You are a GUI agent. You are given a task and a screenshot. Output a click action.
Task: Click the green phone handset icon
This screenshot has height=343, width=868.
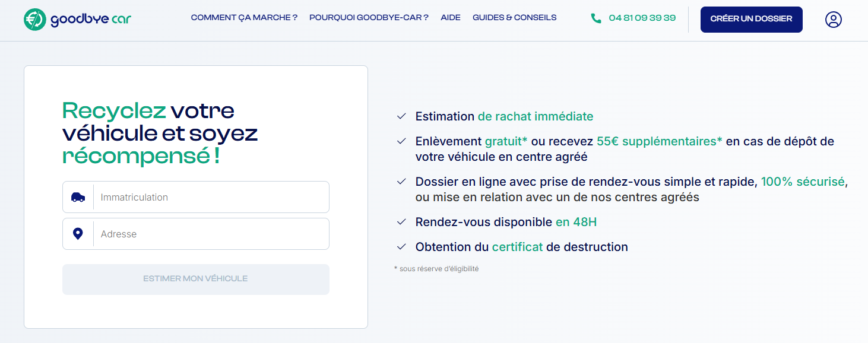click(x=596, y=18)
